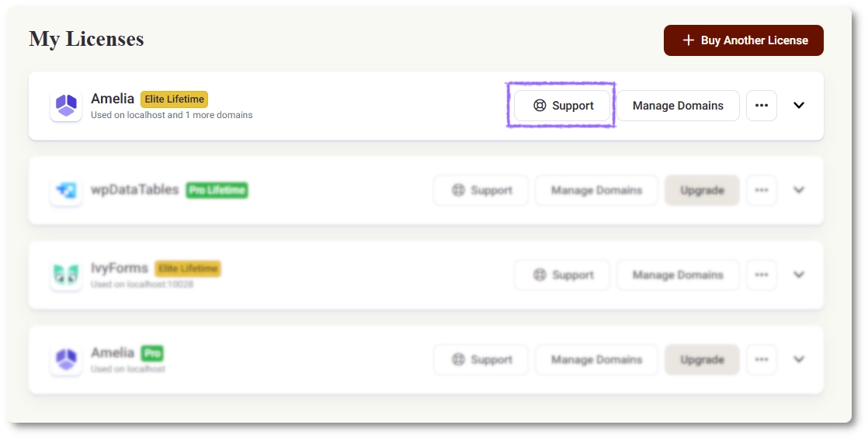868x439 pixels.
Task: Manage Domains for wpDataTables license
Action: [x=597, y=190]
